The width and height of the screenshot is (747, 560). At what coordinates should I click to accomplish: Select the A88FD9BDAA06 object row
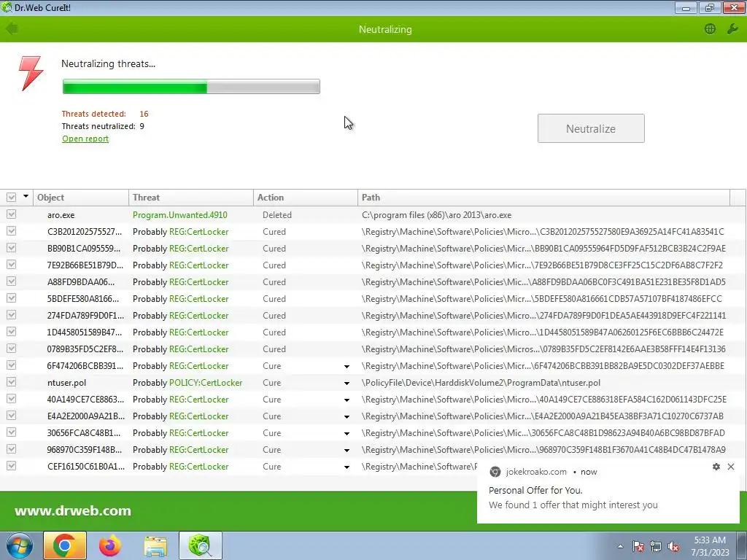click(80, 282)
